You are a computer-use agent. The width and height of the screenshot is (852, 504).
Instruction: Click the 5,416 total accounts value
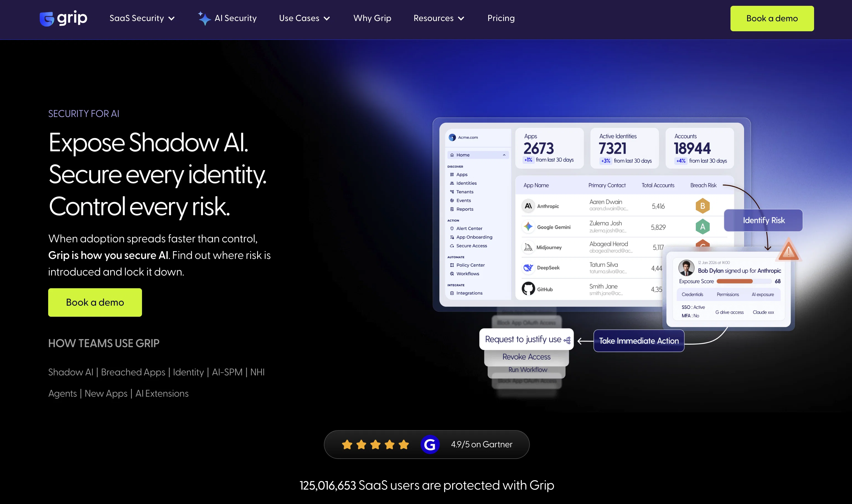point(658,206)
